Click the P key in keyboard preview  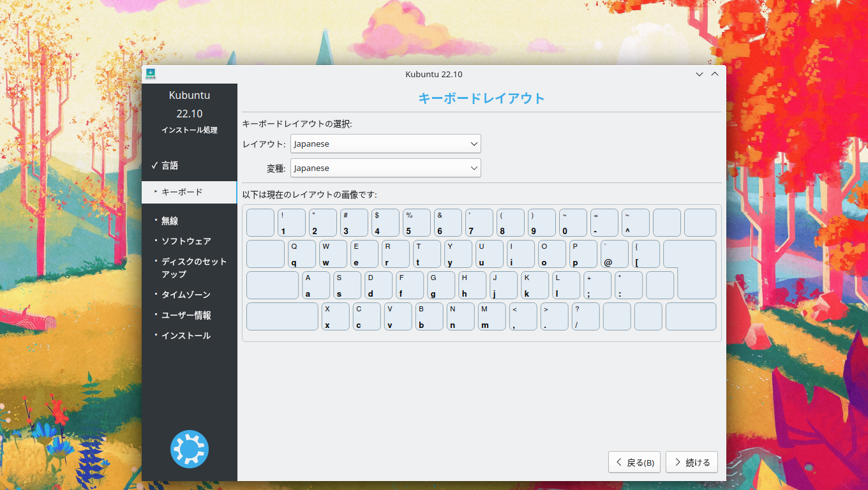click(x=583, y=254)
